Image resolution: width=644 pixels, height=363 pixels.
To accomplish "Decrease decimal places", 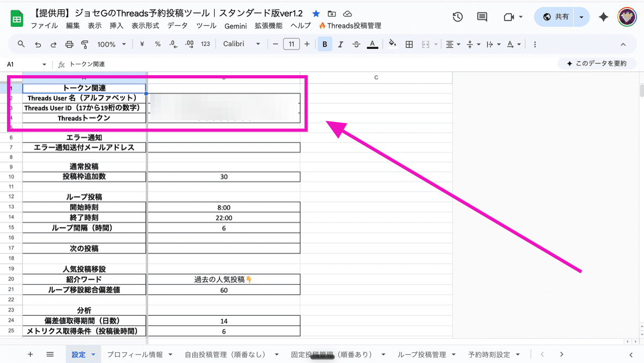I will click(x=173, y=44).
